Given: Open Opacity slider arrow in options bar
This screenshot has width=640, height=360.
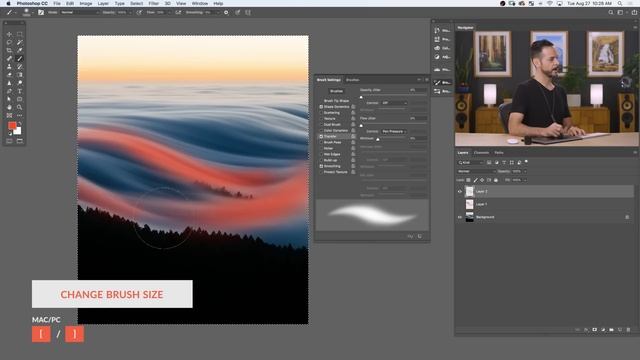Looking at the screenshot, I should [x=130, y=12].
